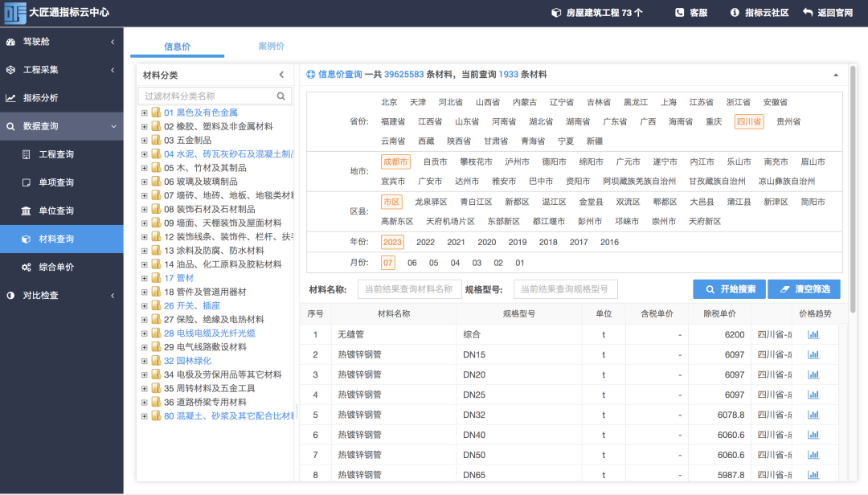Viewport: 868px width, 495px height.
Task: Collapse 数据查询 sidebar menu chevron
Action: 113,126
